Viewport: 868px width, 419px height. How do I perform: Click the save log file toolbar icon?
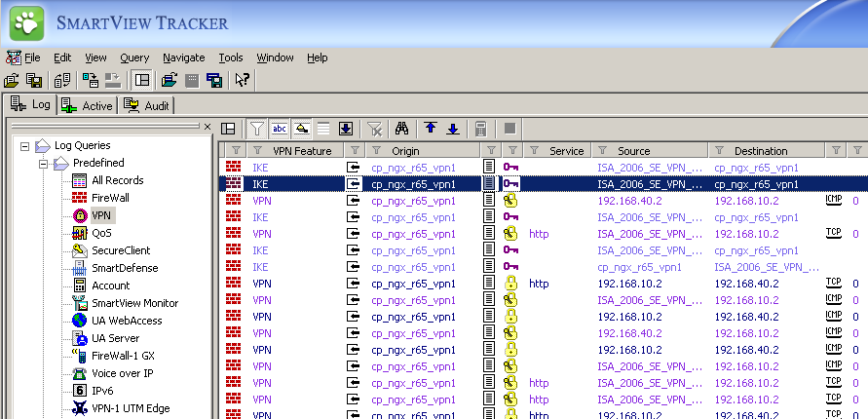[34, 80]
